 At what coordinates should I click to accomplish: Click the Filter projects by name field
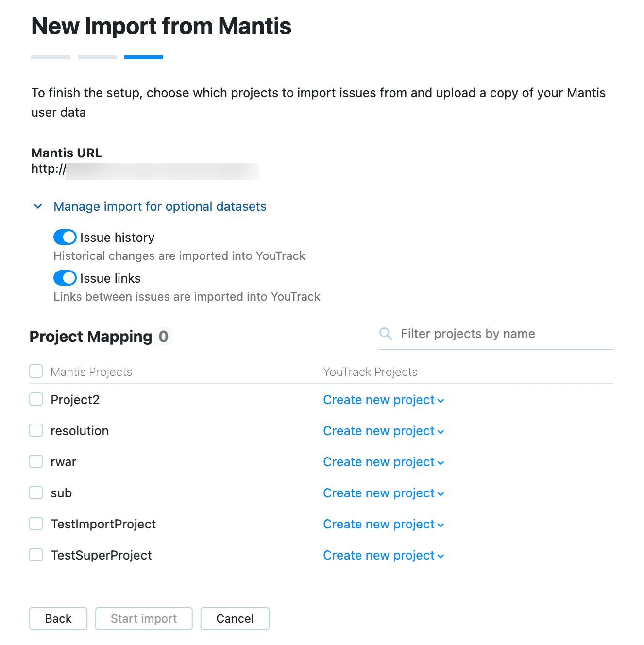(x=486, y=334)
